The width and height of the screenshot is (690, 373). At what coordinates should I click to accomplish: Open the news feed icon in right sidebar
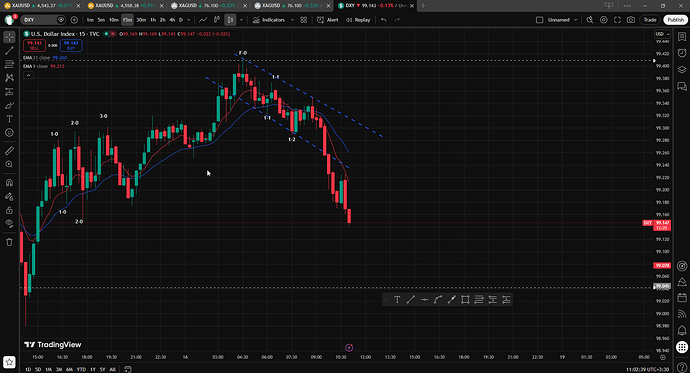(682, 314)
